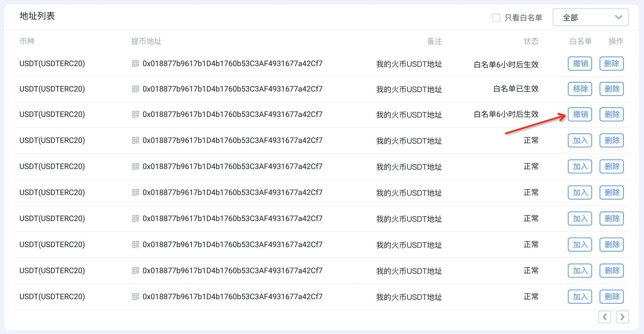Go to next page with right arrow
The width and height of the screenshot is (644, 334).
click(x=622, y=317)
